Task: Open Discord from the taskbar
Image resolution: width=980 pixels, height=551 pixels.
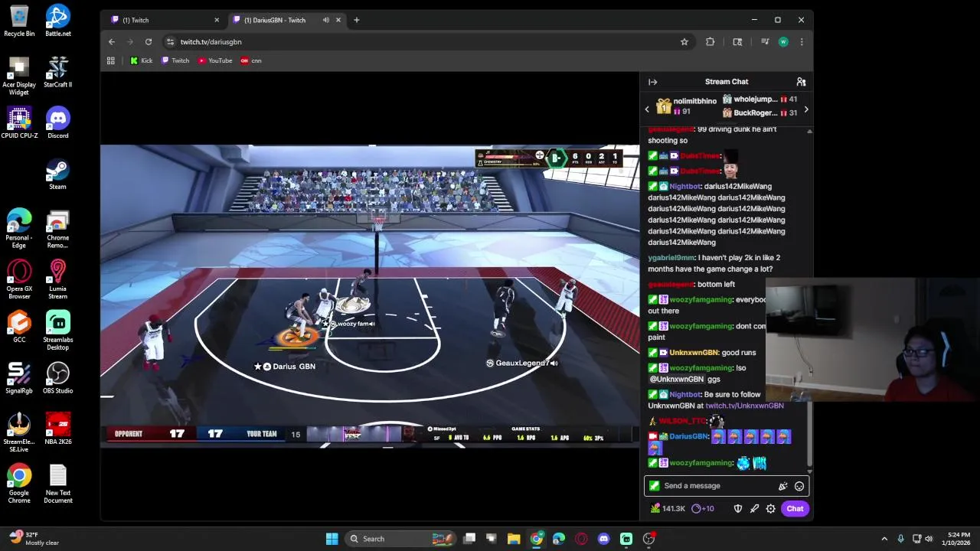Action: [x=603, y=539]
